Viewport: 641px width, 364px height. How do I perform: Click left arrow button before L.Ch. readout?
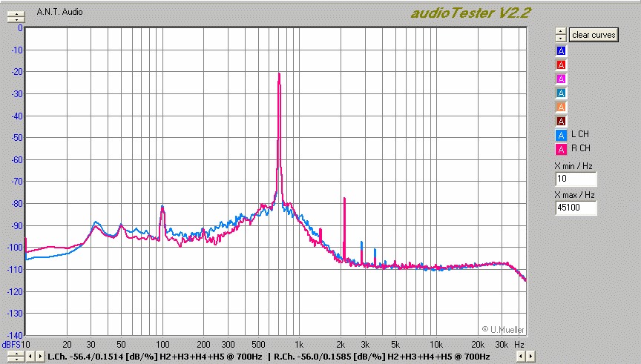coord(30,357)
